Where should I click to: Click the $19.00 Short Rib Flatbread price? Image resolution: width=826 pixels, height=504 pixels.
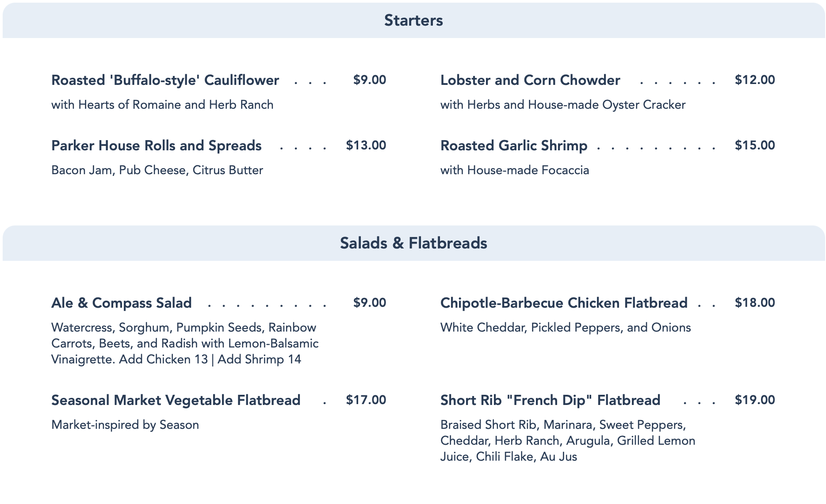[x=754, y=400]
